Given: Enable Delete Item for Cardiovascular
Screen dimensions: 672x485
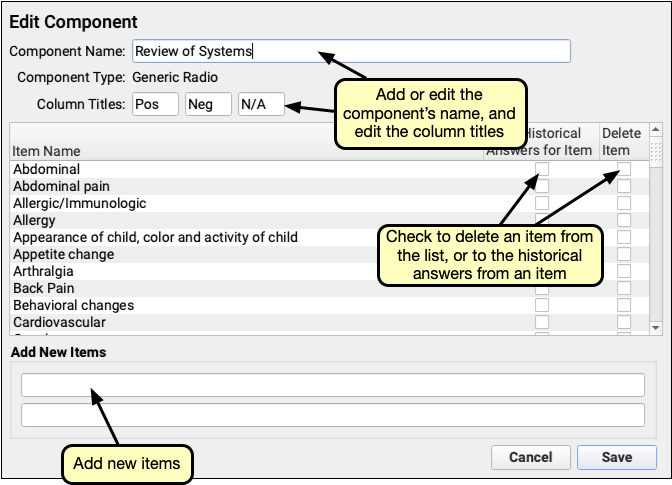Looking at the screenshot, I should coord(624,322).
